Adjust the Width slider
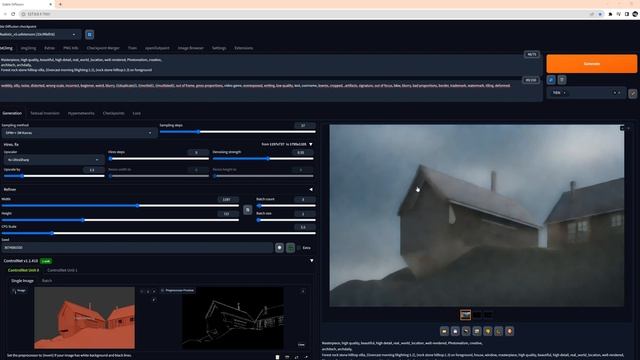This screenshot has width=640, height=360. click(x=120, y=206)
